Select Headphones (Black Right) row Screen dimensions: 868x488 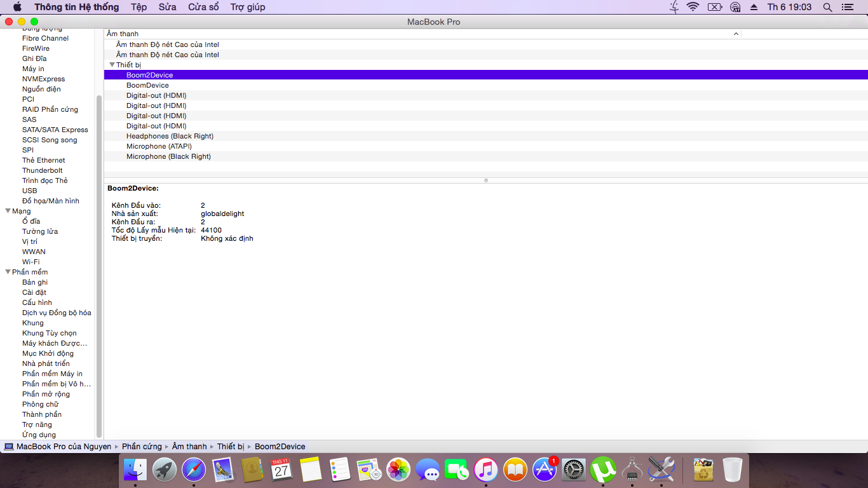[486, 136]
